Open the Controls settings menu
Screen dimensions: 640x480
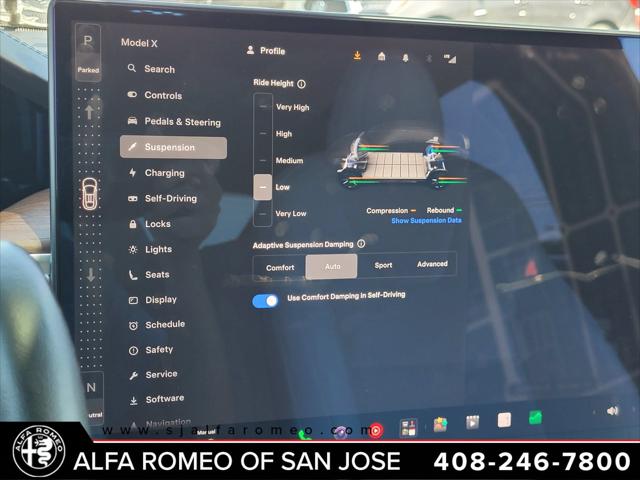(x=154, y=95)
